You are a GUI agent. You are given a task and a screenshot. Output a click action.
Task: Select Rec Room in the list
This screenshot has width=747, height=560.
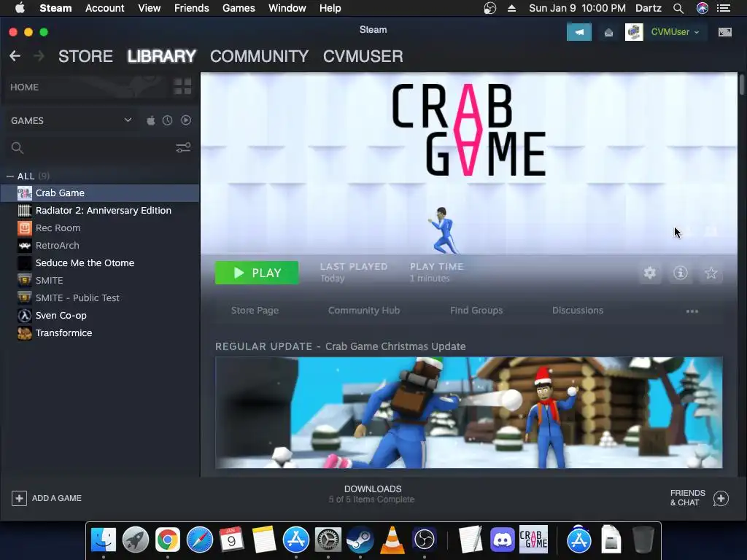coord(101,228)
